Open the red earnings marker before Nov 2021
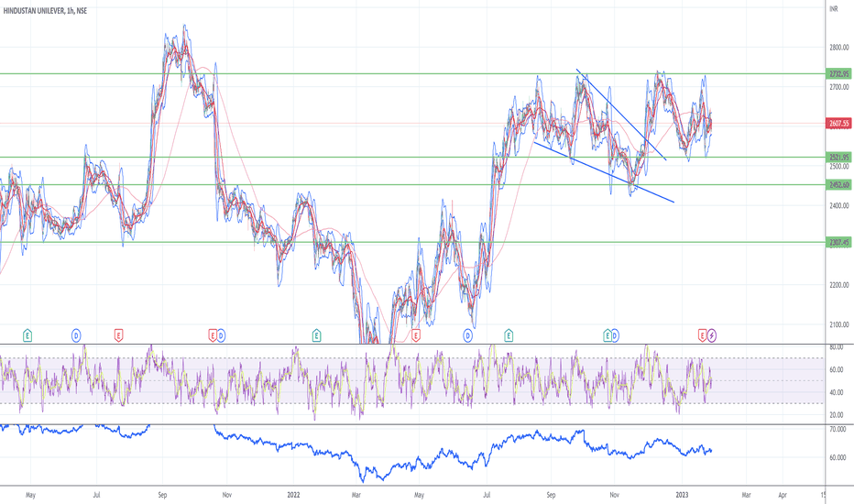 click(x=213, y=335)
